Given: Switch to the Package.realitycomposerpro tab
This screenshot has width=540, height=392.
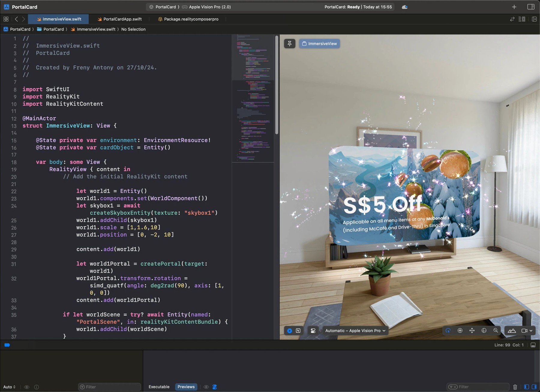Looking at the screenshot, I should (188, 19).
